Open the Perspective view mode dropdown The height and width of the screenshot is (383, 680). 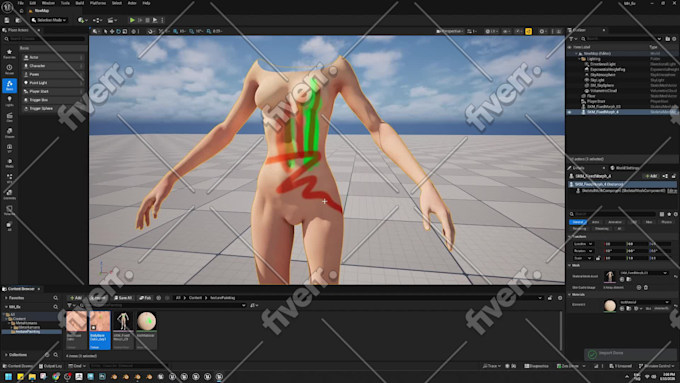(450, 31)
